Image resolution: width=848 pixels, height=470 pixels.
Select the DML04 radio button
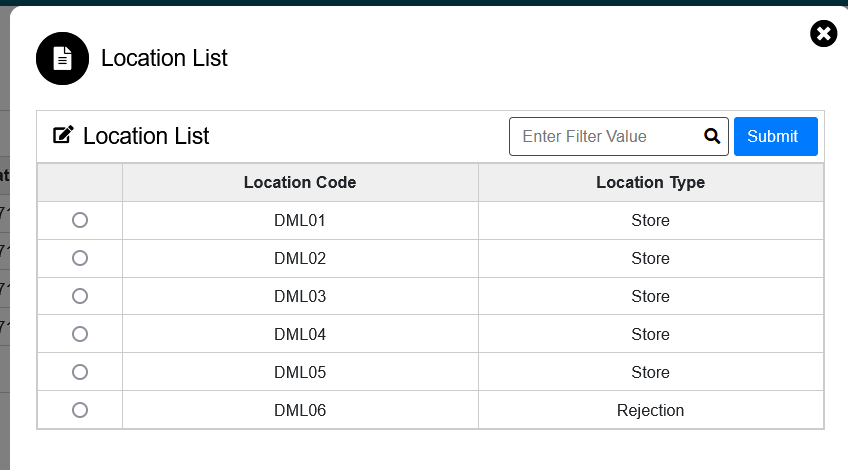pyautogui.click(x=80, y=334)
